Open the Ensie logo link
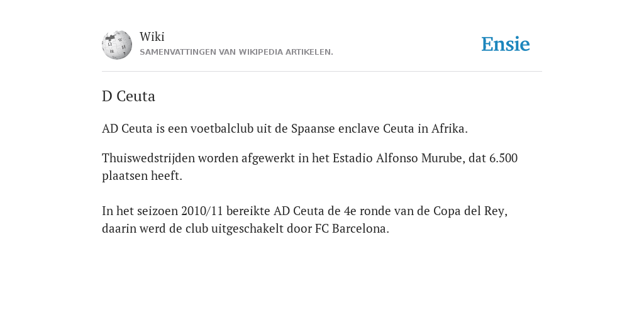This screenshot has width=644, height=322. click(x=506, y=44)
